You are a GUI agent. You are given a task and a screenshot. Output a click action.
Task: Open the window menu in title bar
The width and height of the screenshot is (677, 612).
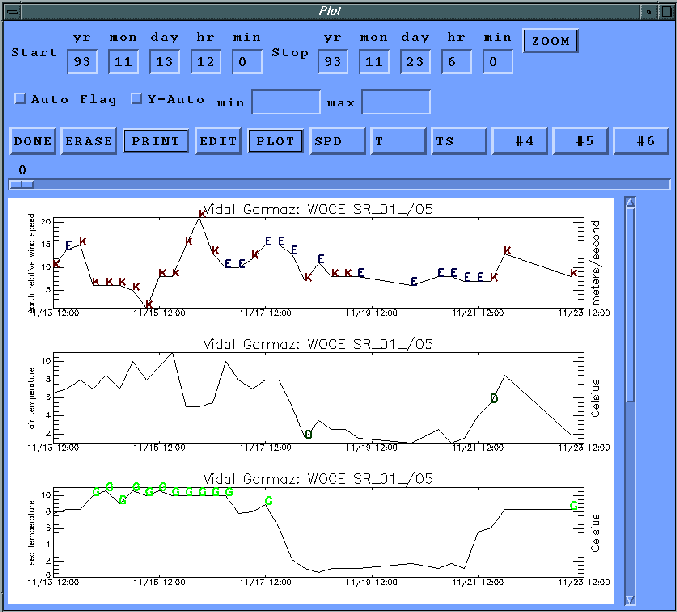(x=9, y=9)
